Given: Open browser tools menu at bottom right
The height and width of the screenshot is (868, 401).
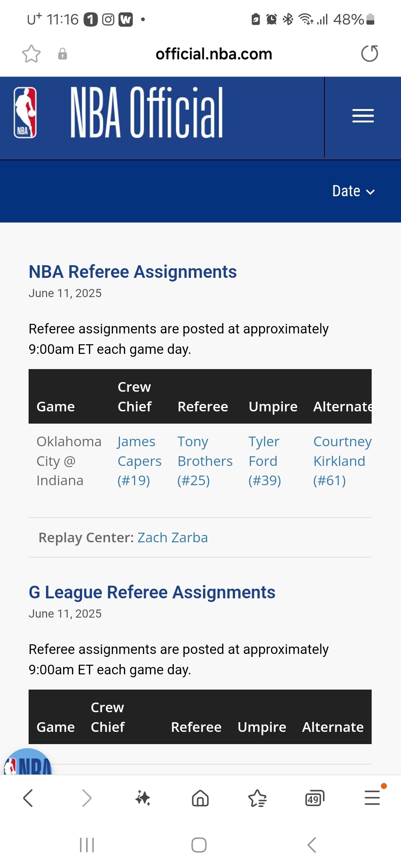Looking at the screenshot, I should click(372, 798).
